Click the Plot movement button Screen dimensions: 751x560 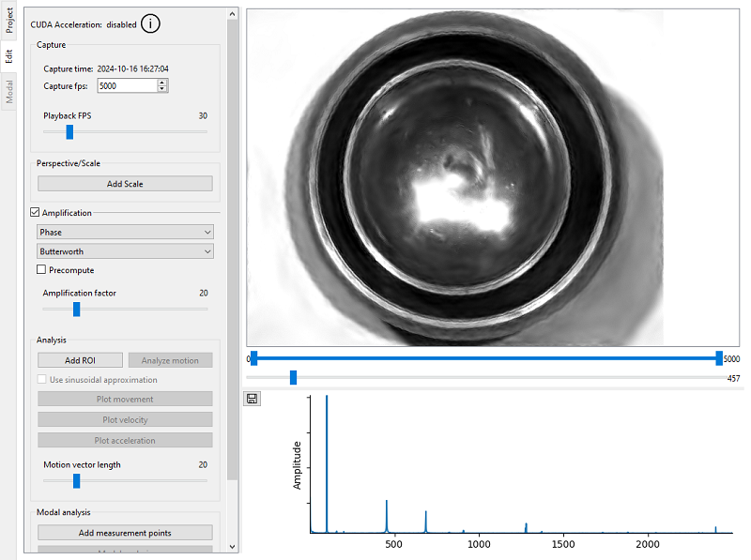[125, 399]
